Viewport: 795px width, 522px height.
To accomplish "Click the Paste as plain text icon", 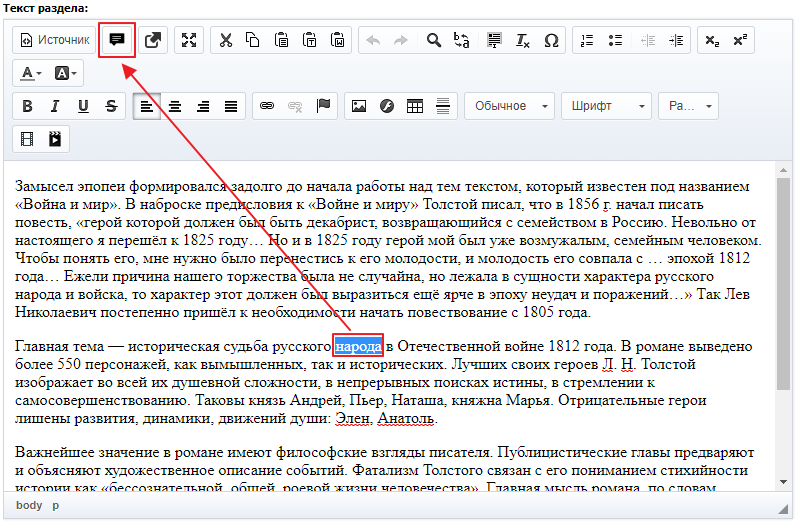I will tap(310, 40).
